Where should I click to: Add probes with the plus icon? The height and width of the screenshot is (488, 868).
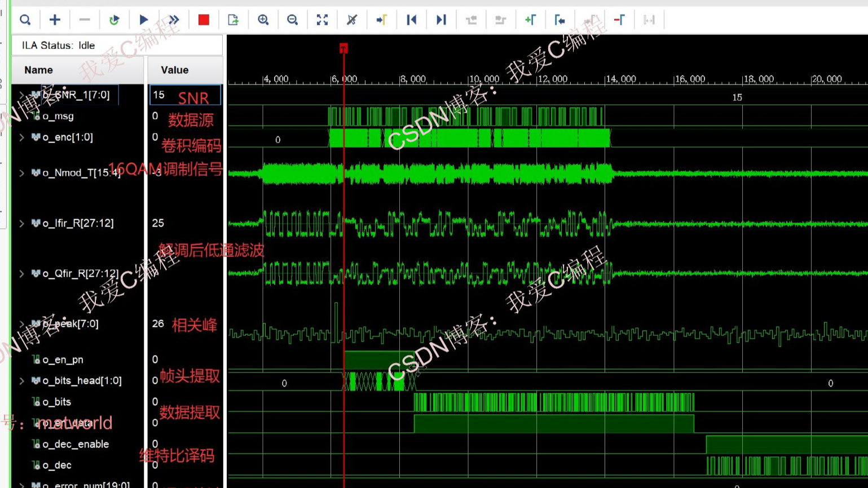coord(54,19)
